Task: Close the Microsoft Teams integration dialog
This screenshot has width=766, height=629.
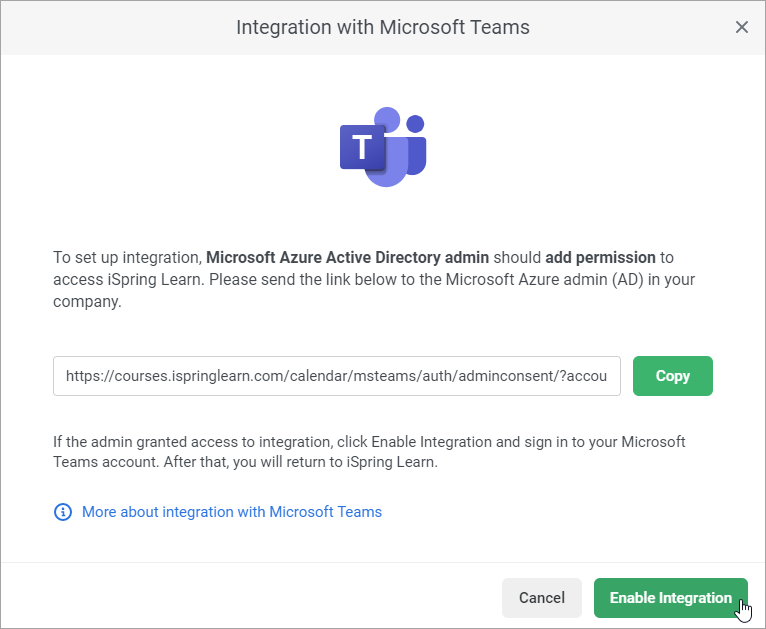Action: (x=742, y=27)
